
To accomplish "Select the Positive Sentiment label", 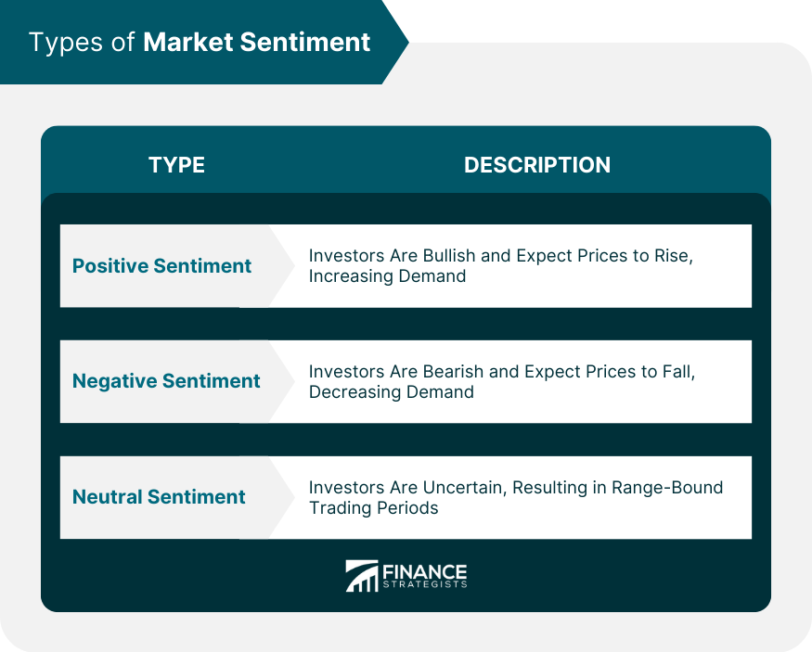I will [x=161, y=266].
